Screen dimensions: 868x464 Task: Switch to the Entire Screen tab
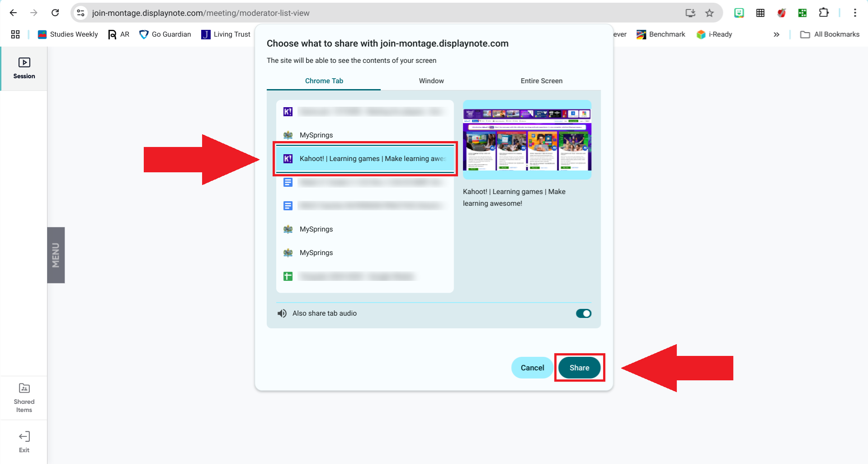point(541,81)
